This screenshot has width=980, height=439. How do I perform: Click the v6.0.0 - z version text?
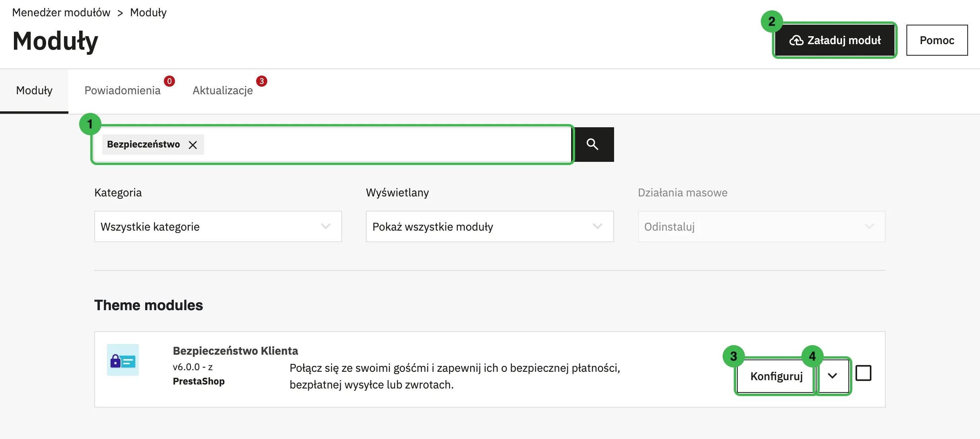point(193,367)
